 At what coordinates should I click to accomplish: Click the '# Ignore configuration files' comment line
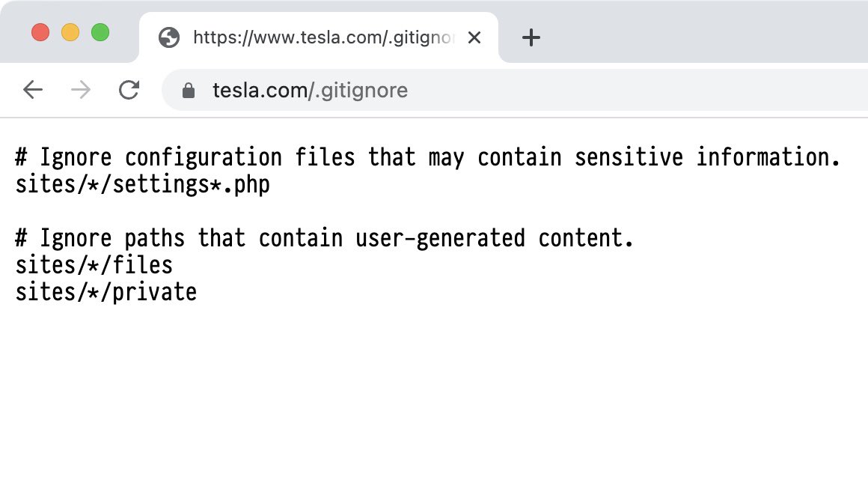click(427, 157)
